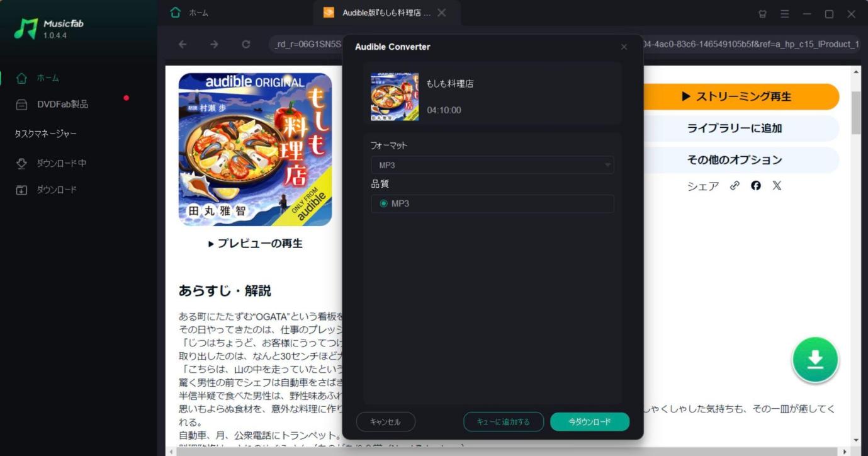Click 今ダウンロード button
The height and width of the screenshot is (456, 868).
590,422
